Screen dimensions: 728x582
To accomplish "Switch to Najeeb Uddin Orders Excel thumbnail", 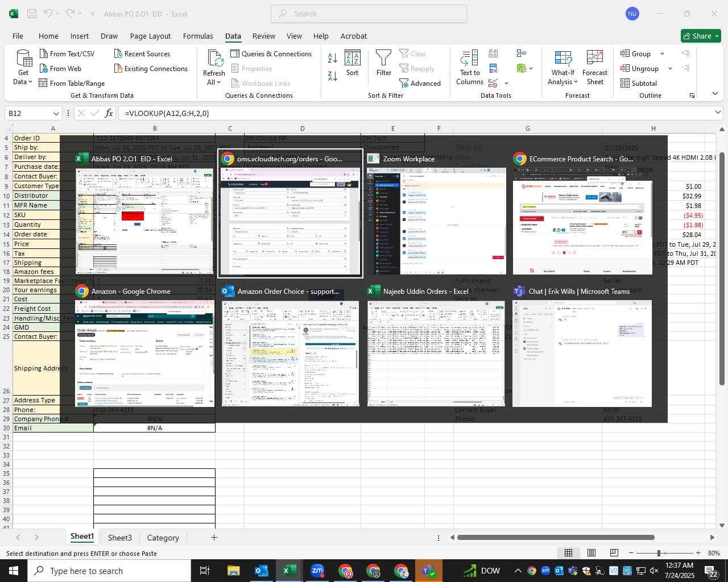I will 436,346.
